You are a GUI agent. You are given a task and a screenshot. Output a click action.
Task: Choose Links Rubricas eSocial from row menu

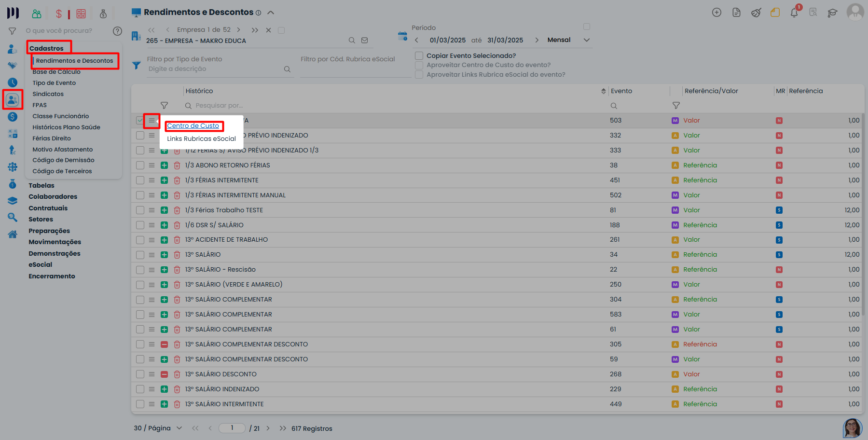pos(202,139)
